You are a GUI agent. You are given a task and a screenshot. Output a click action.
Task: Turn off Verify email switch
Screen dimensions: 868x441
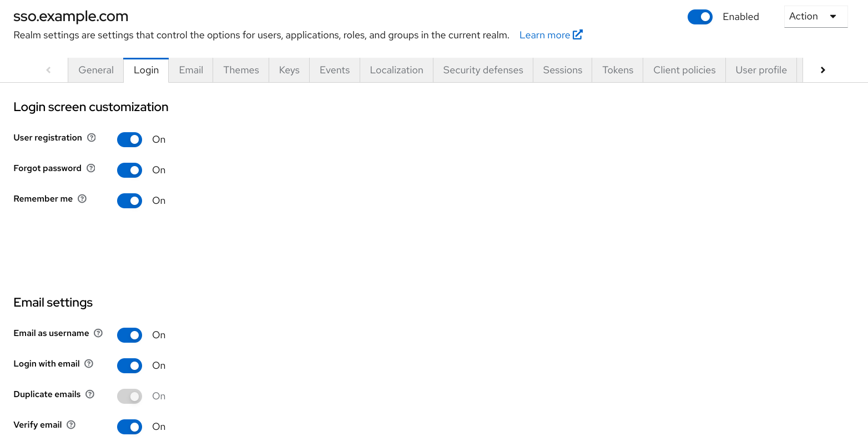click(129, 427)
